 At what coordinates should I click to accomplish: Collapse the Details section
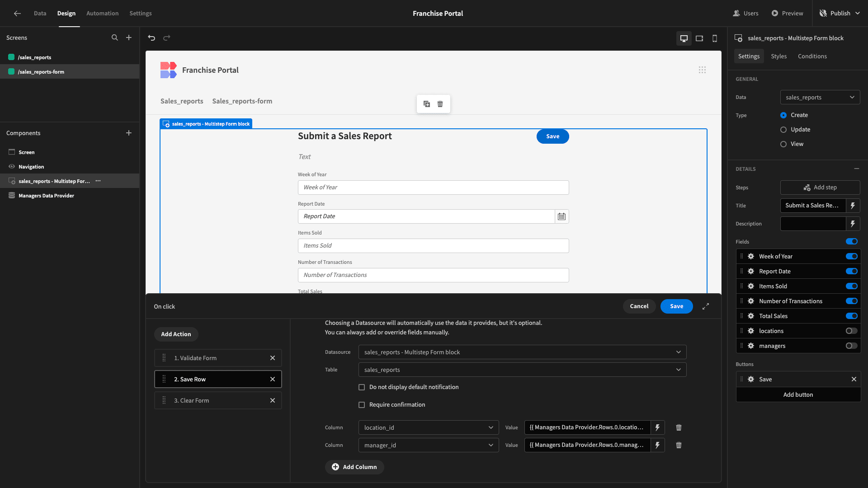click(857, 169)
